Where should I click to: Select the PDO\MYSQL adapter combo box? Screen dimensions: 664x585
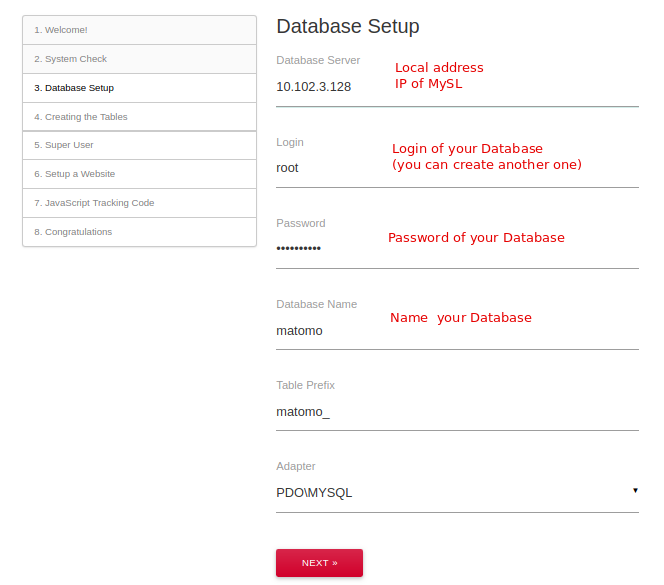(x=457, y=493)
